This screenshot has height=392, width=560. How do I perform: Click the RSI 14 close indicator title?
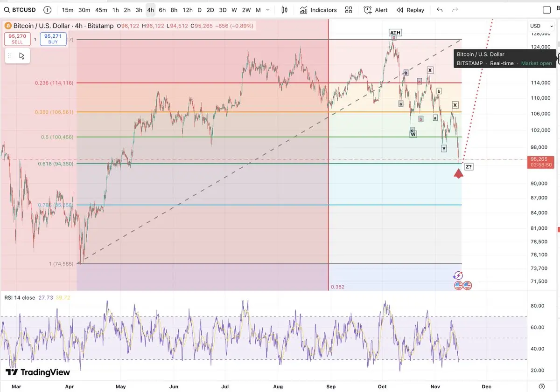click(x=20, y=297)
